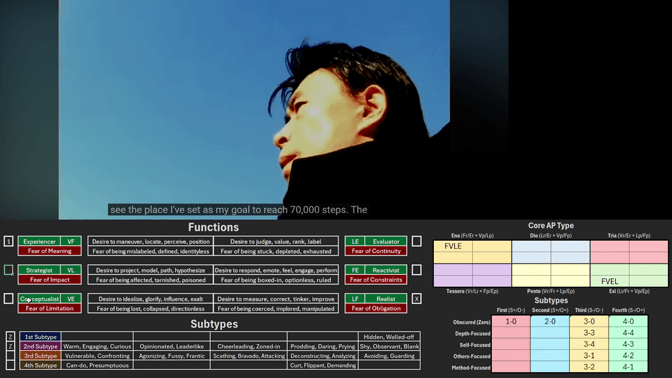Check the box beside 3rd Subtype
672x378 pixels.
(x=11, y=356)
